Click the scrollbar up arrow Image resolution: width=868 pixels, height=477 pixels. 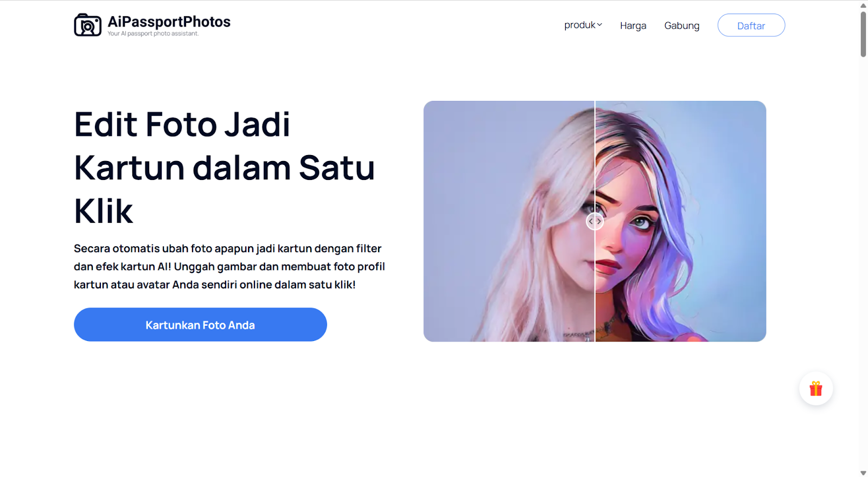(x=863, y=5)
